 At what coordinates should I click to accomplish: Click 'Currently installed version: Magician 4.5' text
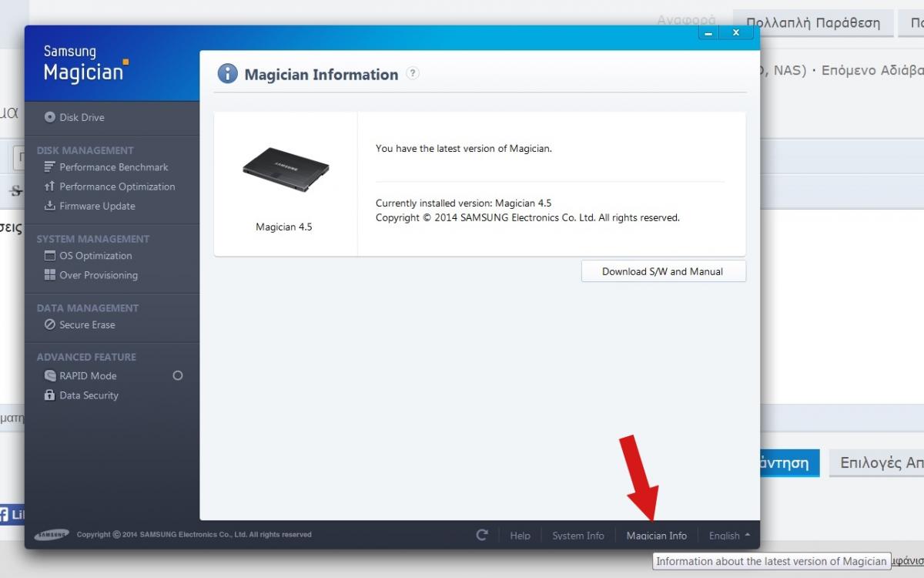tap(464, 203)
